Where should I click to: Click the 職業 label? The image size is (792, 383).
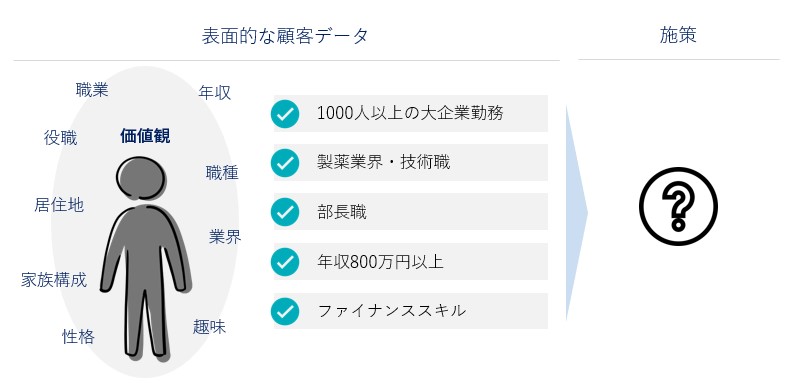pyautogui.click(x=92, y=90)
